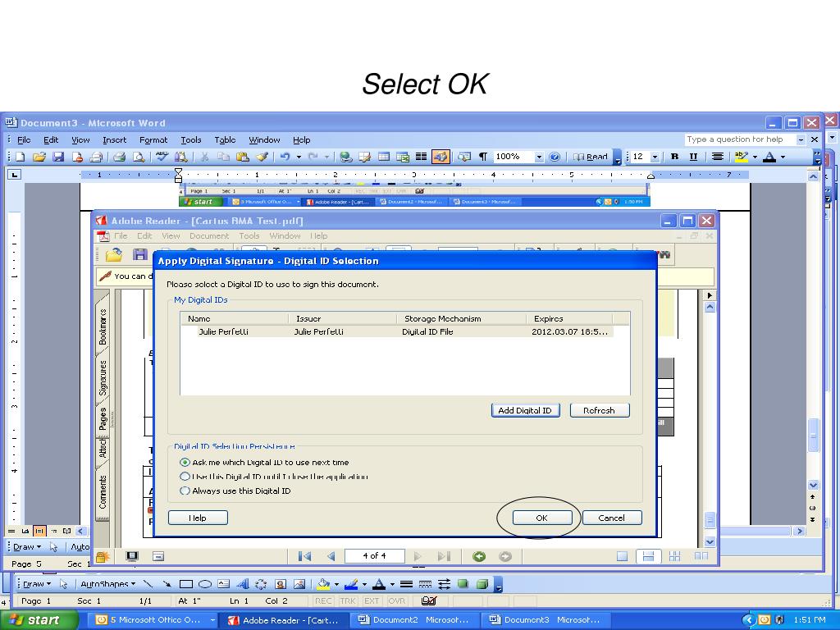The width and height of the screenshot is (840, 630).
Task: Click the Insert WordArt icon in Drawing toolbar
Action: pos(243,584)
